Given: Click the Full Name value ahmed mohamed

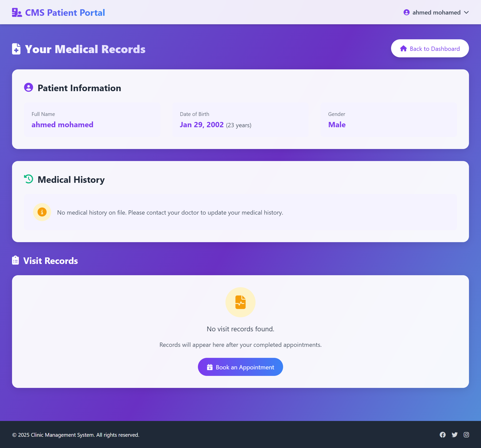Looking at the screenshot, I should (62, 124).
